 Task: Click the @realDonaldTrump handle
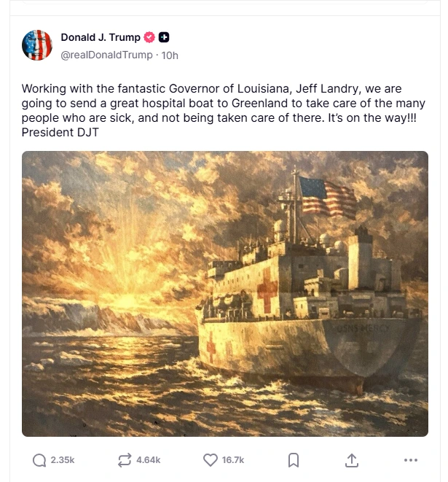coord(106,55)
